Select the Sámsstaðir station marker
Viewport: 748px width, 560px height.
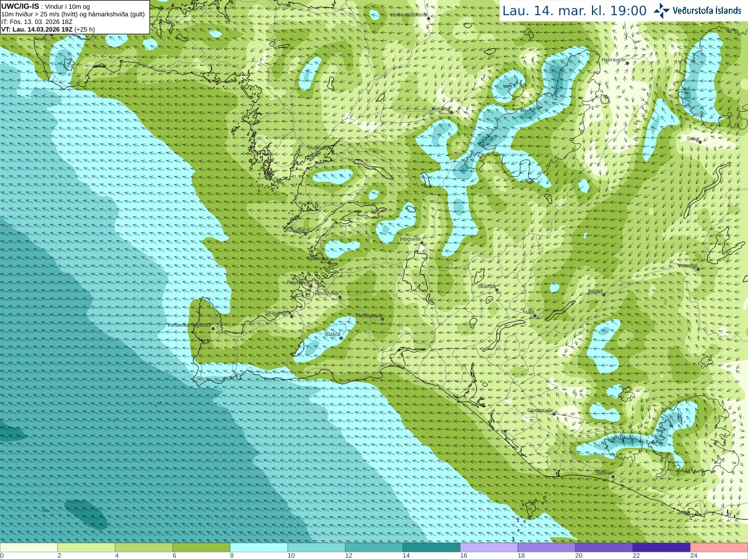(x=553, y=414)
